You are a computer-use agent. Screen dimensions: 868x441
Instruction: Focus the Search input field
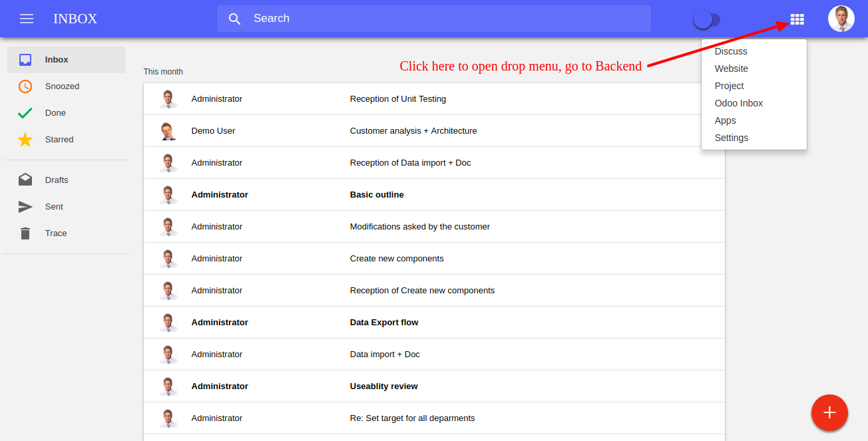(434, 19)
